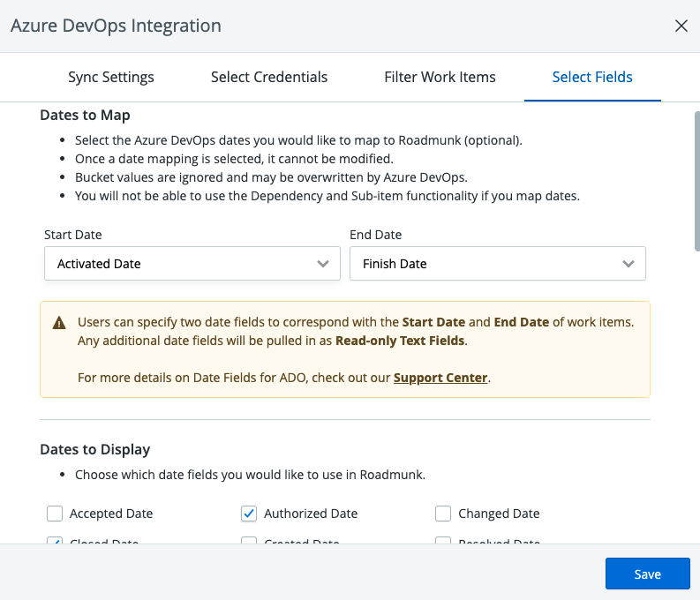Tick the Accepted Date checkbox

pyautogui.click(x=55, y=514)
